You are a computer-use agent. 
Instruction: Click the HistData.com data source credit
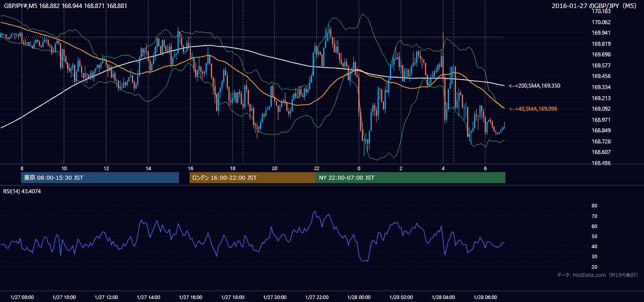pos(597,275)
